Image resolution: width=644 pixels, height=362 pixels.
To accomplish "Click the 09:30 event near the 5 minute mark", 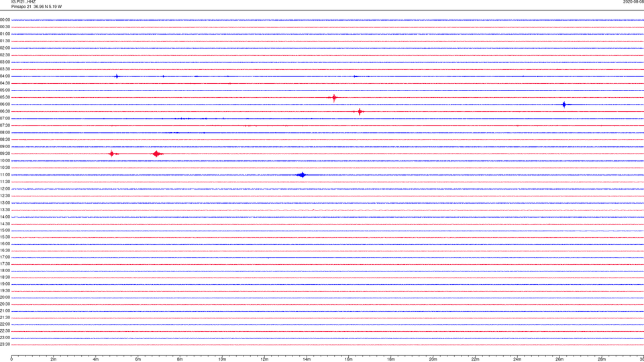I will [112, 154].
